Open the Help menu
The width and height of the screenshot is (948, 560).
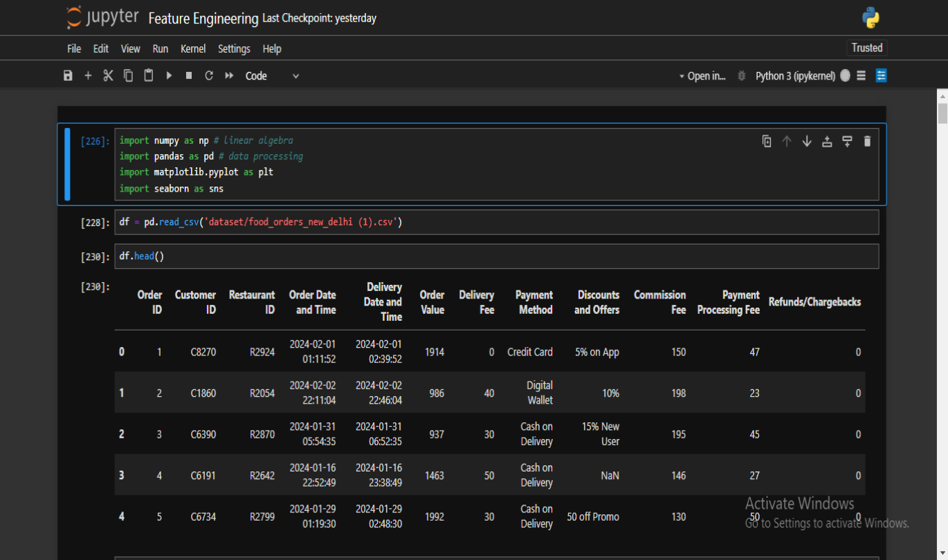click(x=272, y=49)
